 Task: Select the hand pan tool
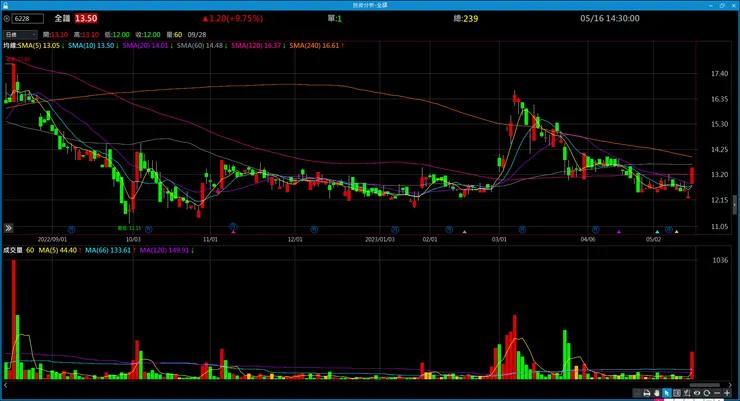coord(656,393)
